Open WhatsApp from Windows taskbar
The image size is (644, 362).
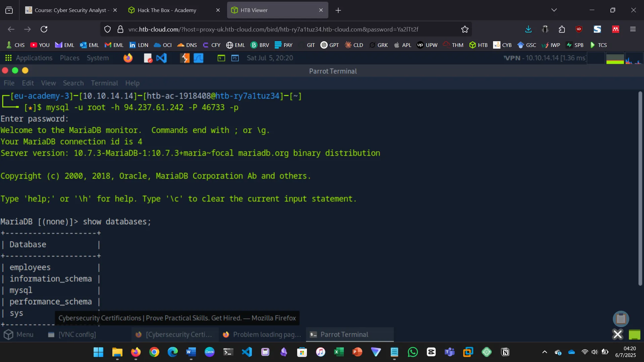tap(413, 352)
